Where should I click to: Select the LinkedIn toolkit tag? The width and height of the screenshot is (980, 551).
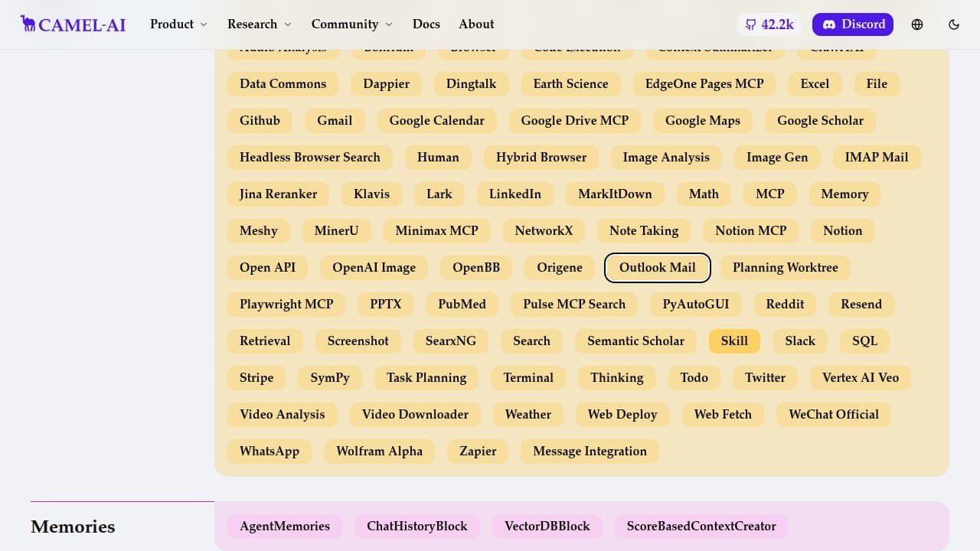click(x=515, y=194)
